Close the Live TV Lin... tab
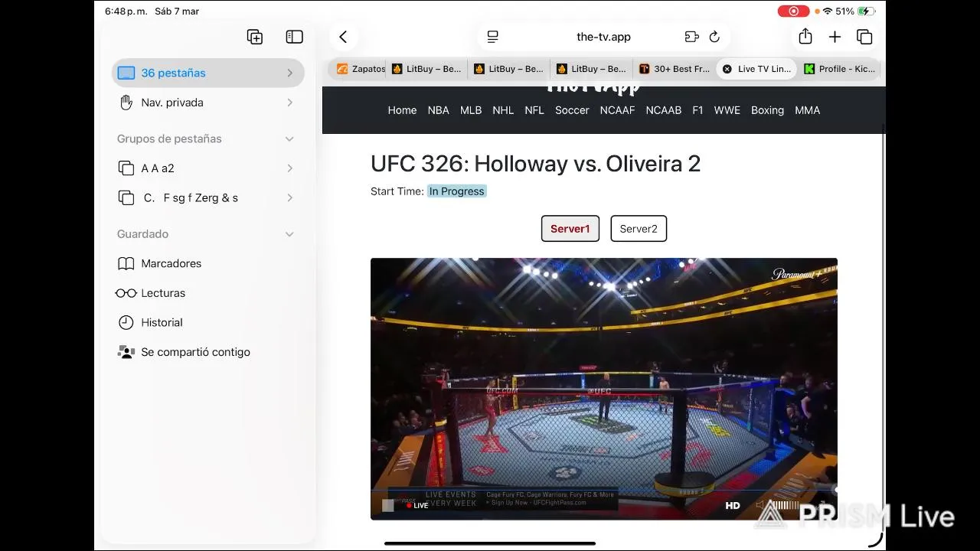 (727, 69)
